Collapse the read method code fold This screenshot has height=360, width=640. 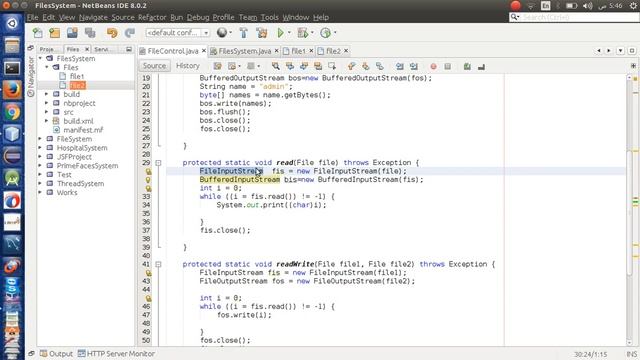coord(158,163)
